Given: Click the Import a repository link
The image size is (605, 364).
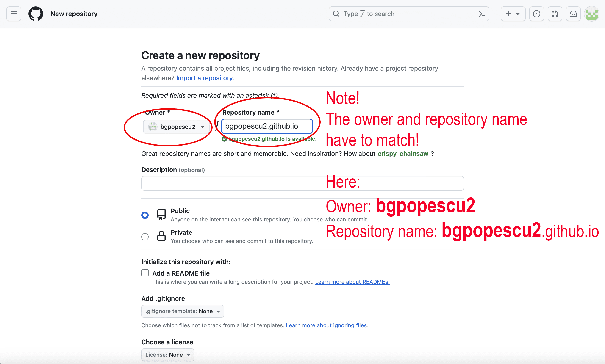Looking at the screenshot, I should [x=205, y=78].
